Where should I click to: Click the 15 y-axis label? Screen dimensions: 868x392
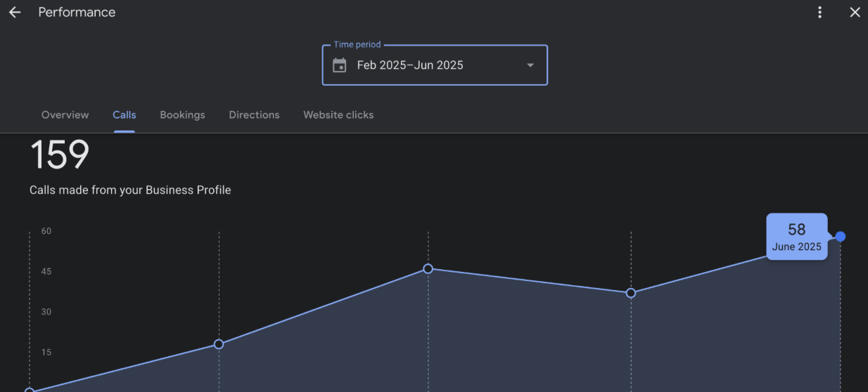pyautogui.click(x=46, y=353)
